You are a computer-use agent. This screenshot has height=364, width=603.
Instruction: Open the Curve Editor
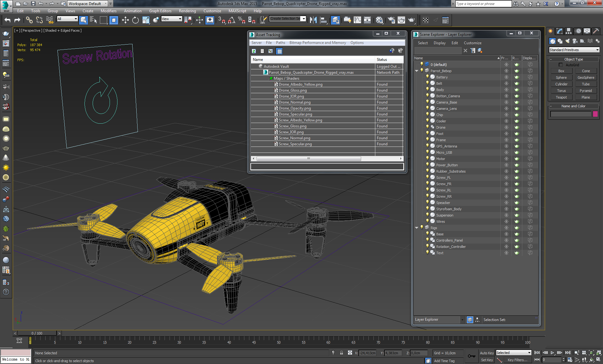click(357, 20)
